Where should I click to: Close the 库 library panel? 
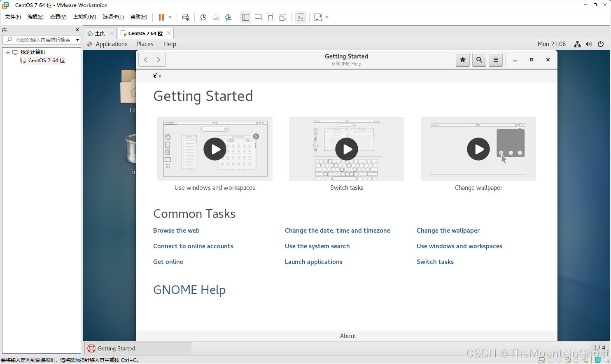(77, 30)
